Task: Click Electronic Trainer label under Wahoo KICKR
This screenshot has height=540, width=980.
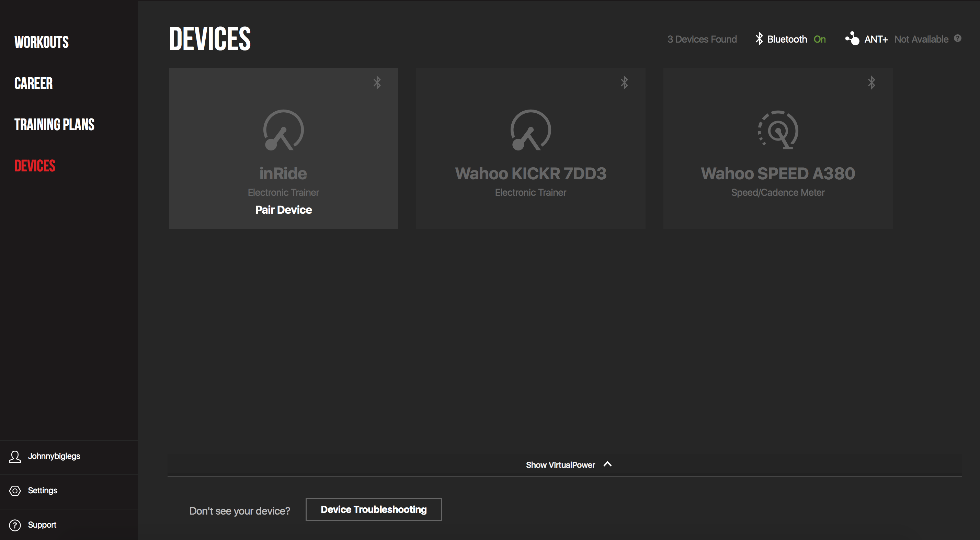Action: click(x=531, y=193)
